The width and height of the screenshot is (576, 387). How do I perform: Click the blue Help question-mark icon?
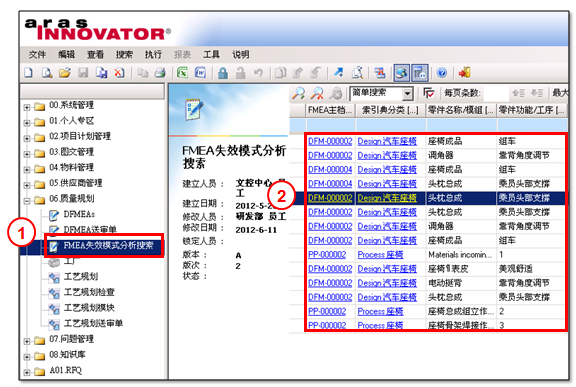coord(442,72)
